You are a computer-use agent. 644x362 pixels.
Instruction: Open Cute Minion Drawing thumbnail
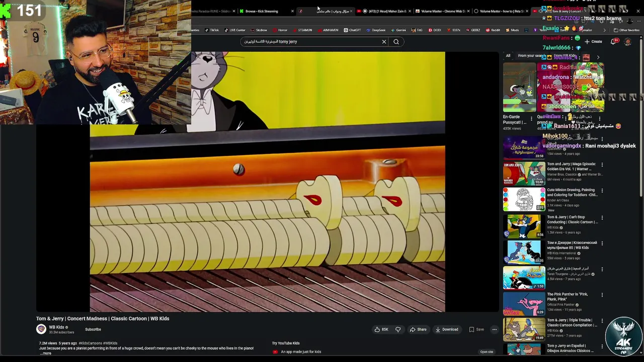[524, 200]
